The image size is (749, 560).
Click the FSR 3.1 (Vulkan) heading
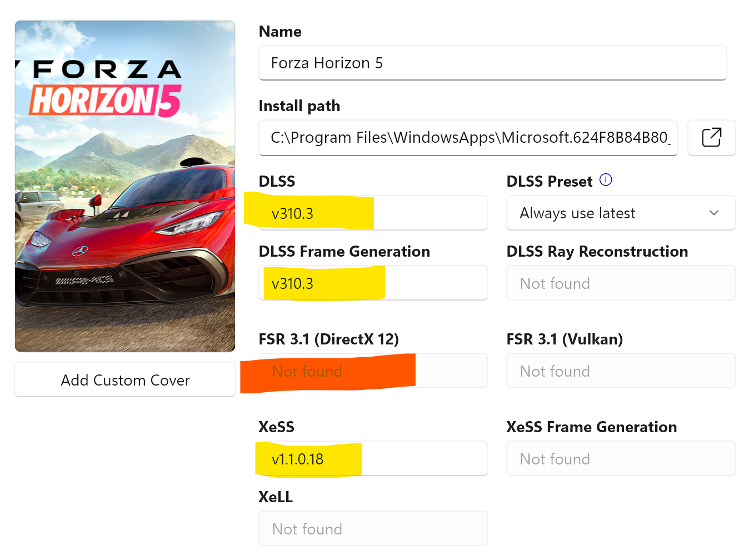pyautogui.click(x=564, y=339)
